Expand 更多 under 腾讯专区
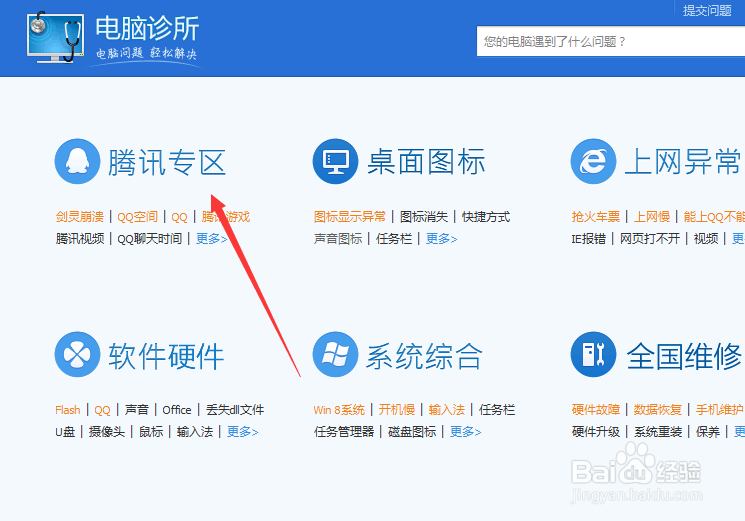The width and height of the screenshot is (745, 521). tap(211, 238)
